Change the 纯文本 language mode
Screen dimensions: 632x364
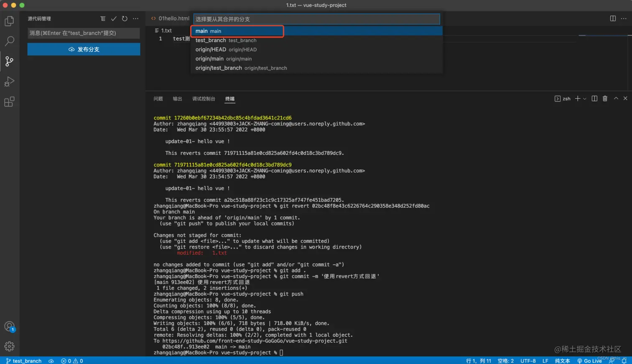pyautogui.click(x=562, y=361)
